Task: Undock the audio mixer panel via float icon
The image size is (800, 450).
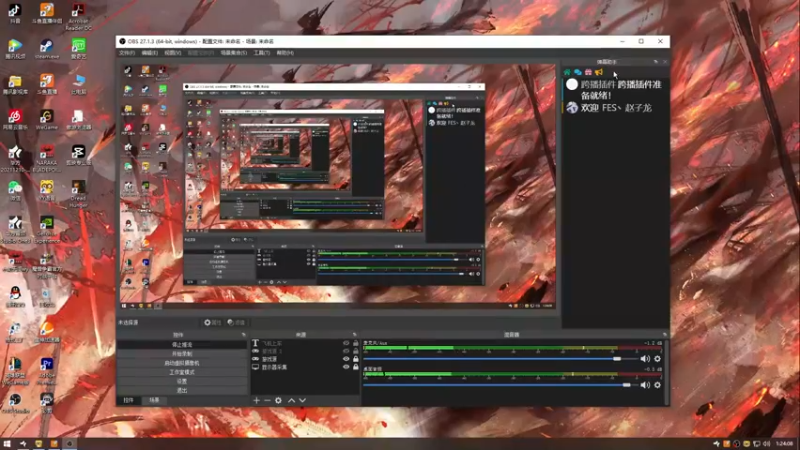Action: [664, 335]
